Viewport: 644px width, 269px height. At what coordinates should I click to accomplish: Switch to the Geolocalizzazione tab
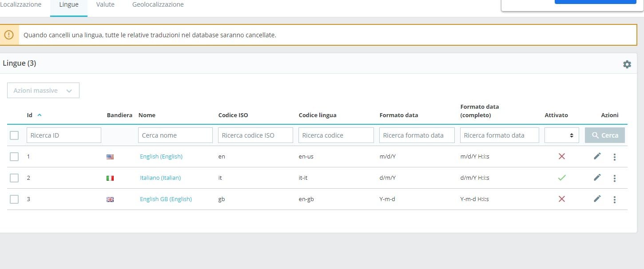pos(158,5)
